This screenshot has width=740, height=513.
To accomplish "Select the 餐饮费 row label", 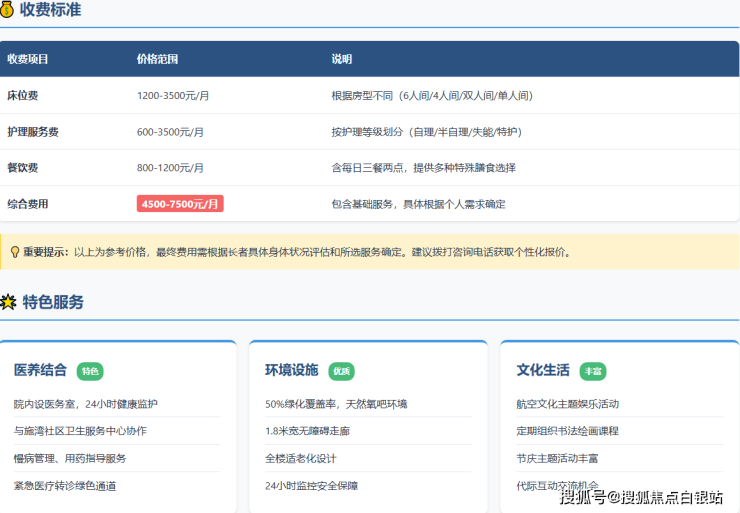I will 23,168.
